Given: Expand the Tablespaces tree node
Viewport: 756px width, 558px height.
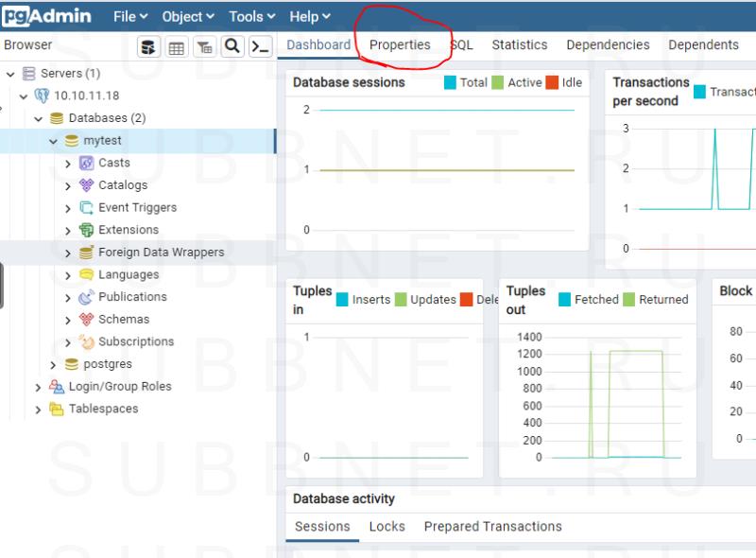Looking at the screenshot, I should pyautogui.click(x=38, y=410).
